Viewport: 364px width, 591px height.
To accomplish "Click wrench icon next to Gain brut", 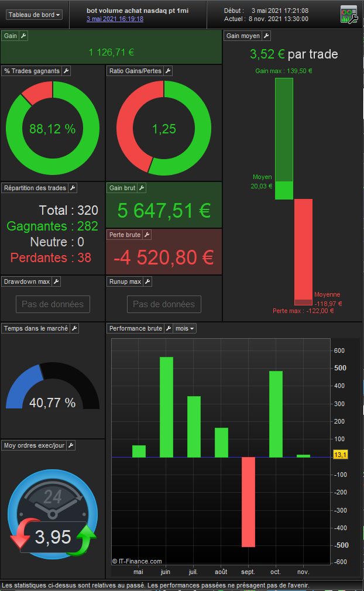I will pyautogui.click(x=142, y=188).
